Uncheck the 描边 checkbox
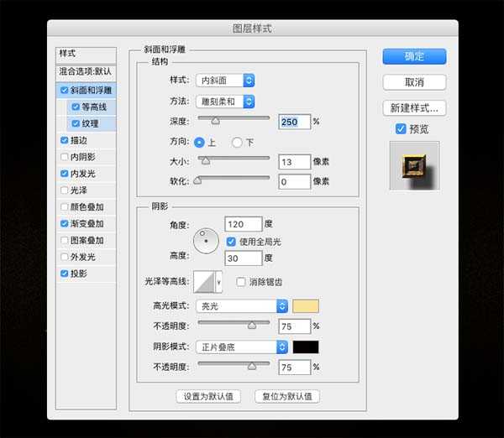The height and width of the screenshot is (438, 504). tap(65, 140)
